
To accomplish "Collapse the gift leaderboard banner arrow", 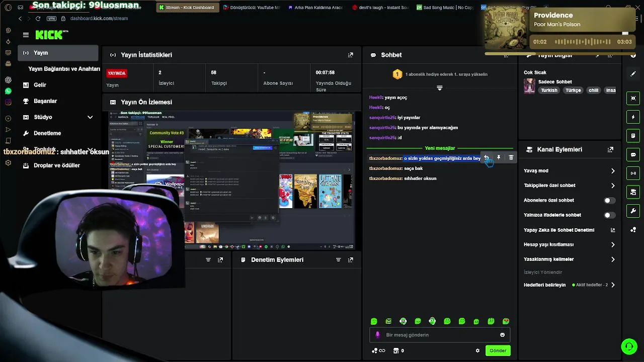I will pyautogui.click(x=439, y=88).
